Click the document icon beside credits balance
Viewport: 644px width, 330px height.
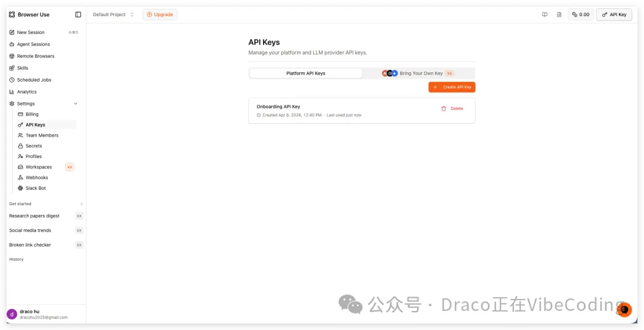pos(559,14)
